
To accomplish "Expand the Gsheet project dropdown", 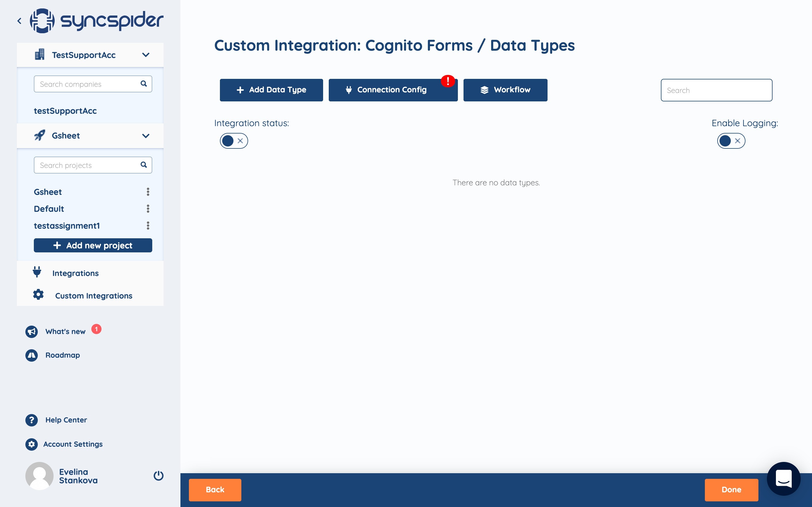I will click(145, 136).
